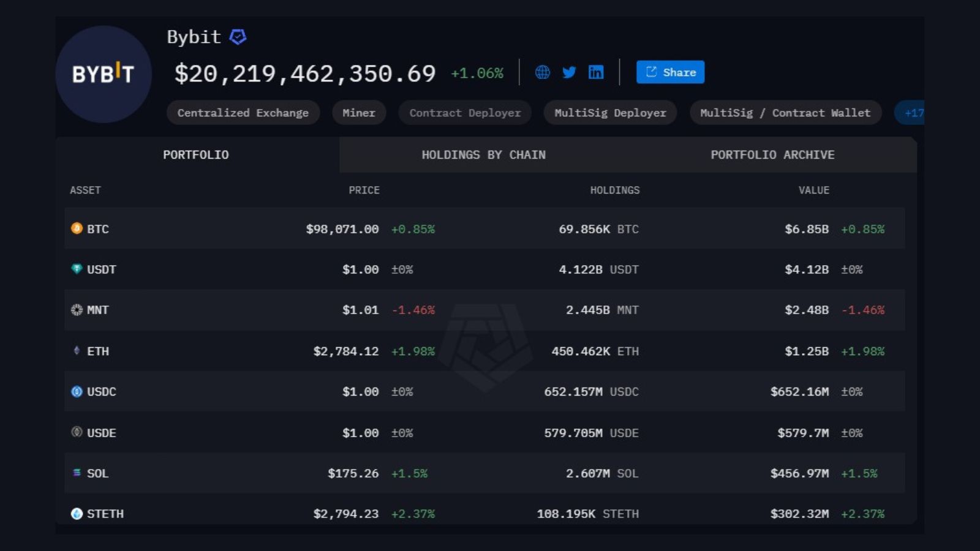Open the BTC asset name
Viewport: 980px width, 551px height.
click(x=98, y=229)
